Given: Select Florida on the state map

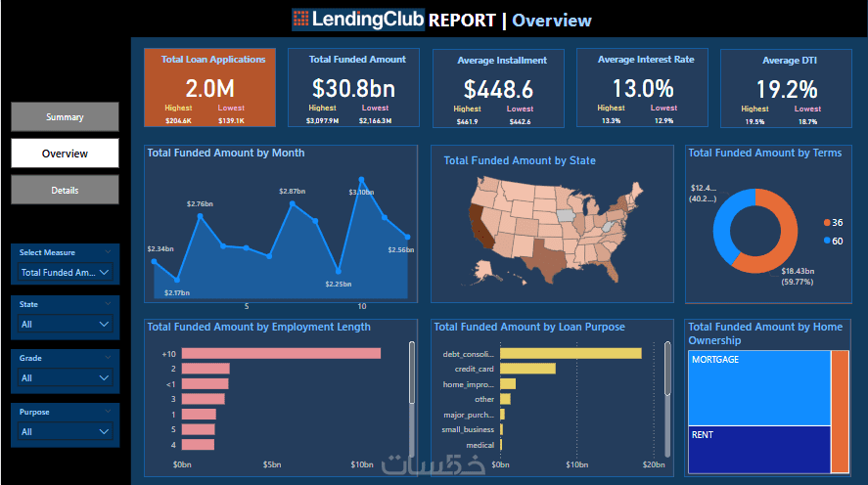Looking at the screenshot, I should tap(612, 271).
